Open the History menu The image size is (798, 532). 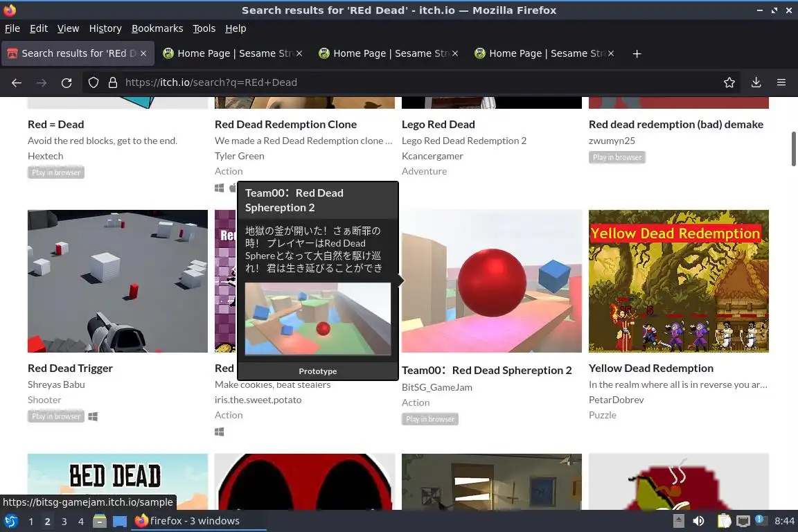coord(105,28)
